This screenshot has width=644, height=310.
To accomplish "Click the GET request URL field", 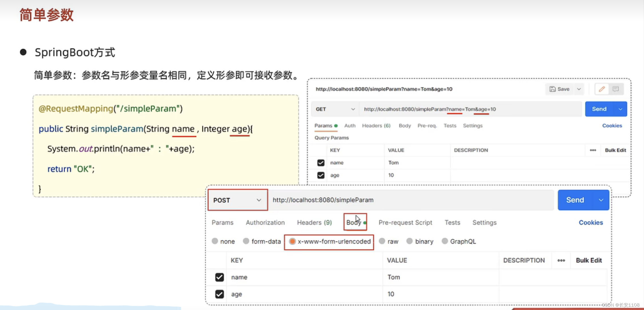I will [x=470, y=109].
